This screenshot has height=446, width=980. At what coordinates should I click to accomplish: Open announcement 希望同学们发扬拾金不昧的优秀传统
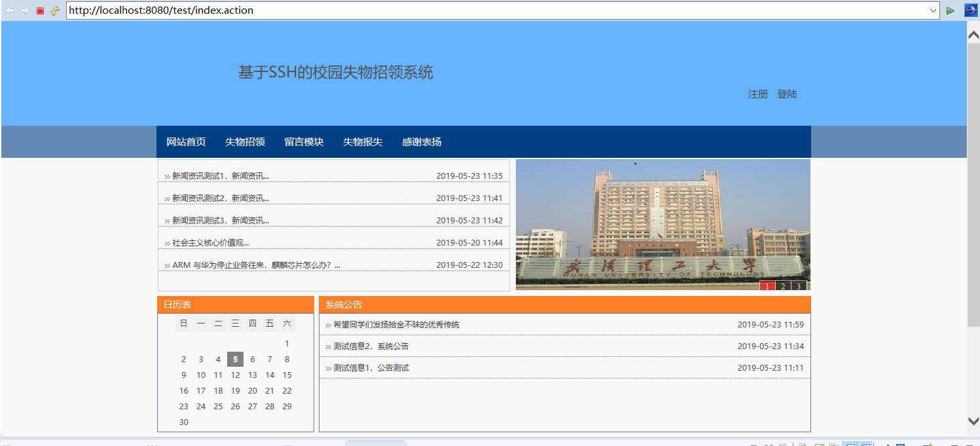click(x=396, y=325)
